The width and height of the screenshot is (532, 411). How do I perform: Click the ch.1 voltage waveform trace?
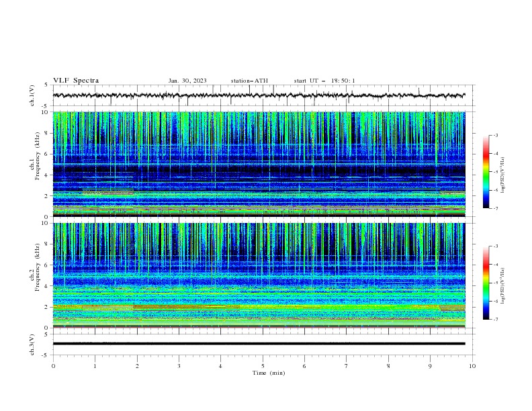click(x=259, y=95)
